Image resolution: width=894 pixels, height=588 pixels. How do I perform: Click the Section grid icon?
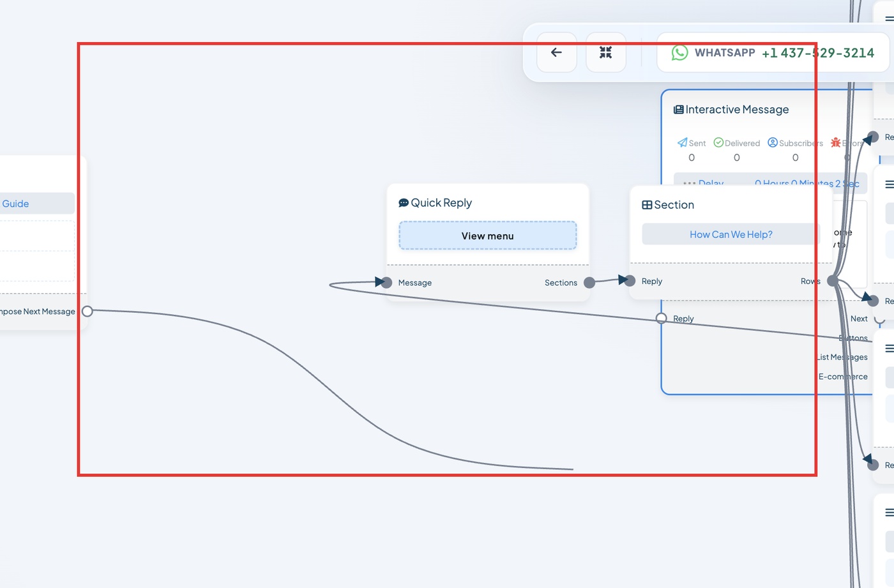647,205
